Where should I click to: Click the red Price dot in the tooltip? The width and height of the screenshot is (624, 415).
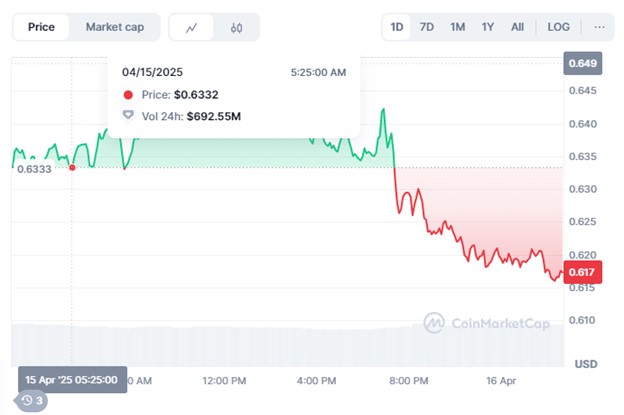pos(128,95)
